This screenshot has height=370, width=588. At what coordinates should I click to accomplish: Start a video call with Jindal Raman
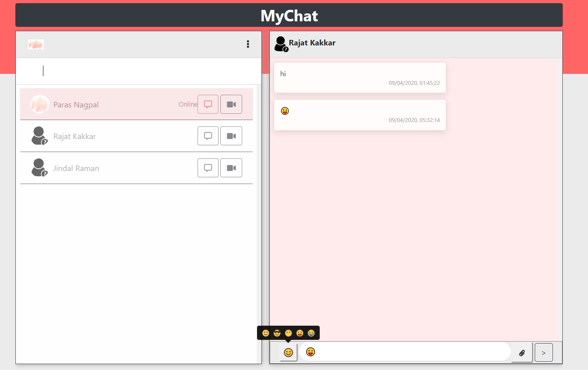coord(231,168)
